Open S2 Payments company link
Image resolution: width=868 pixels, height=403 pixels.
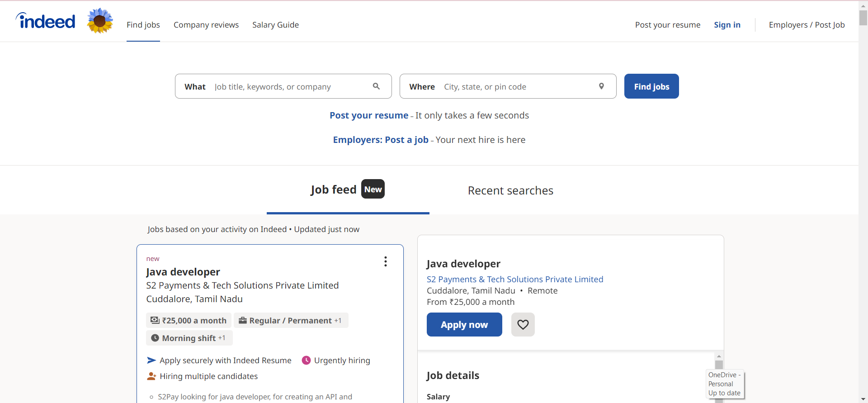pyautogui.click(x=515, y=279)
